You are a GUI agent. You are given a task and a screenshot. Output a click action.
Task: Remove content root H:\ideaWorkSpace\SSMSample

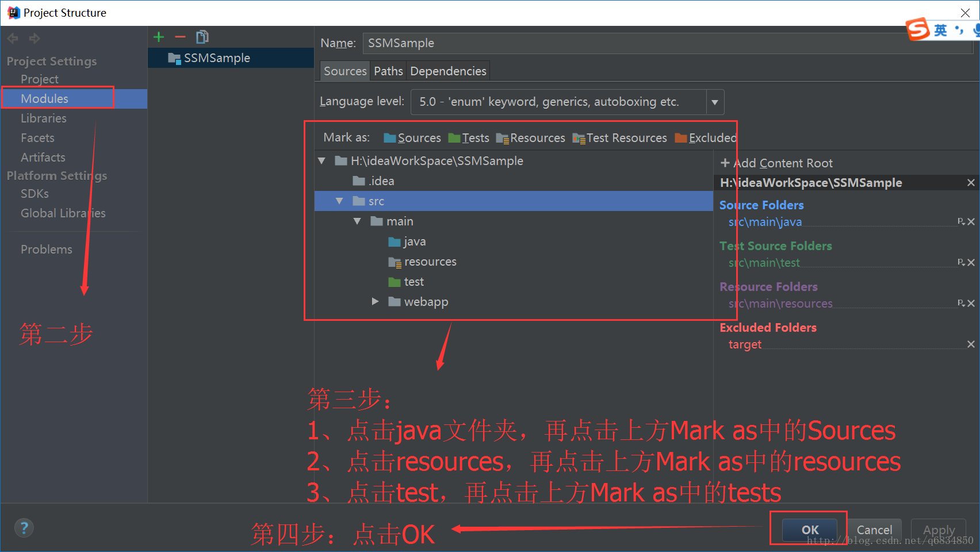tap(971, 183)
